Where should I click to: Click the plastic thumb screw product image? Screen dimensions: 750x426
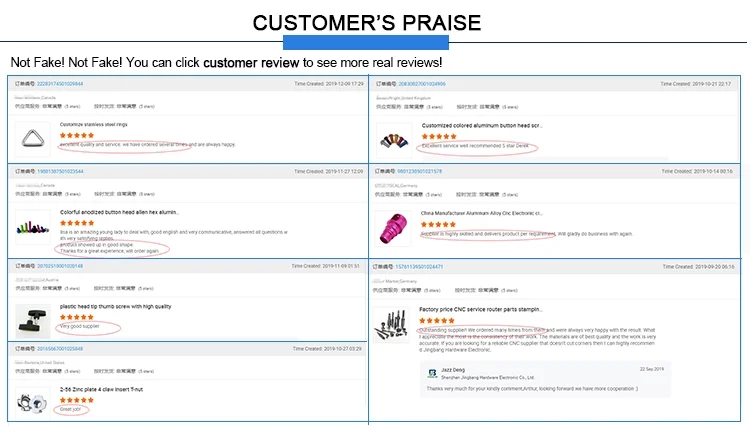[x=32, y=319]
